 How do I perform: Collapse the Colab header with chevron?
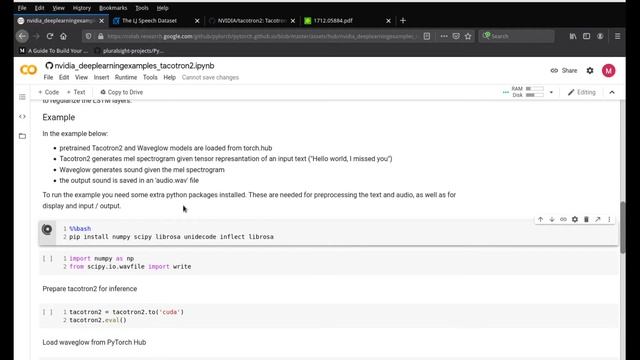pyautogui.click(x=612, y=92)
